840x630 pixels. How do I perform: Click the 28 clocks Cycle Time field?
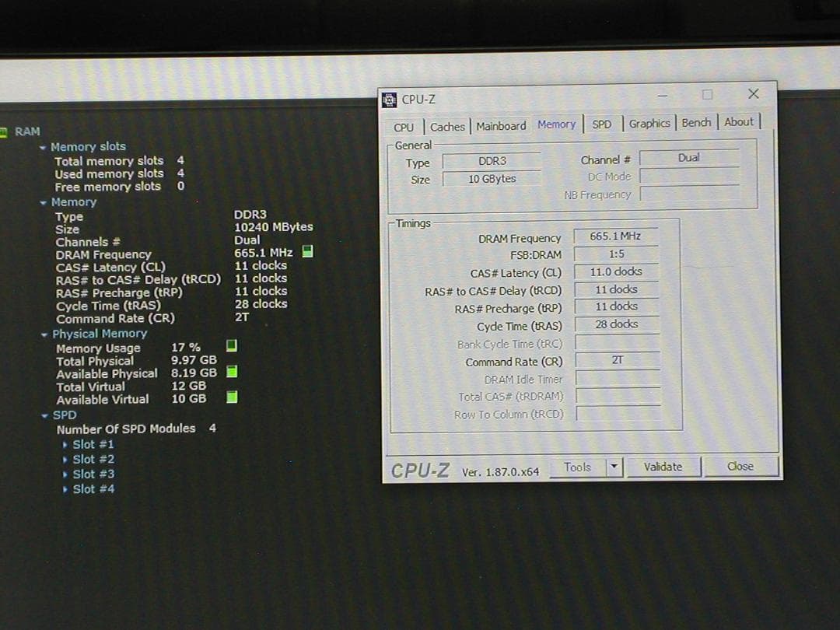click(617, 324)
